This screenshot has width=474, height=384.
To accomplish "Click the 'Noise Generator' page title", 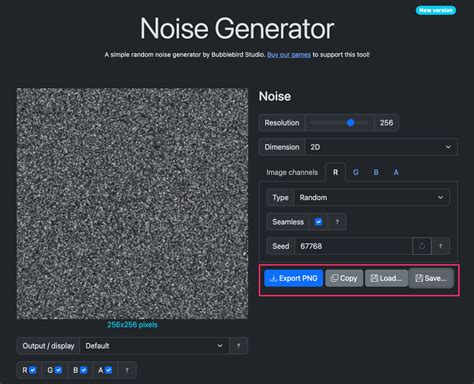I will tap(237, 29).
